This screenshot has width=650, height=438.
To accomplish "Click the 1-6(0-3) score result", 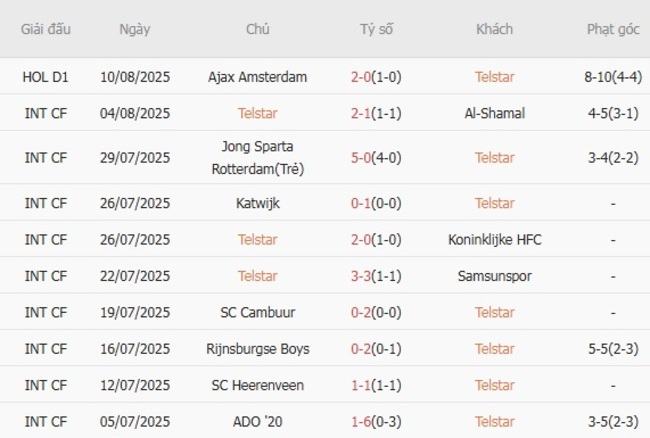I will (377, 421).
